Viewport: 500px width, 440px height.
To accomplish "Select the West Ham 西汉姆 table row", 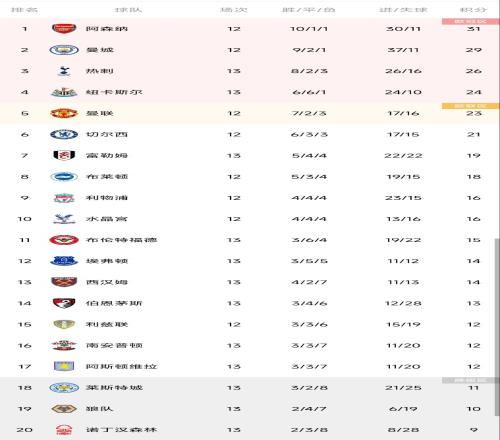I will pyautogui.click(x=250, y=282).
